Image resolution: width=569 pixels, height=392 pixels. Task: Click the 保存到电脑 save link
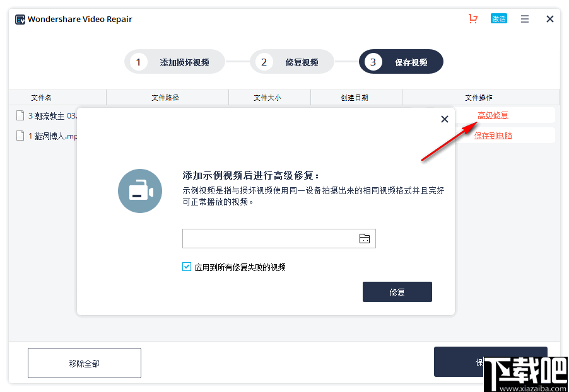(x=494, y=135)
